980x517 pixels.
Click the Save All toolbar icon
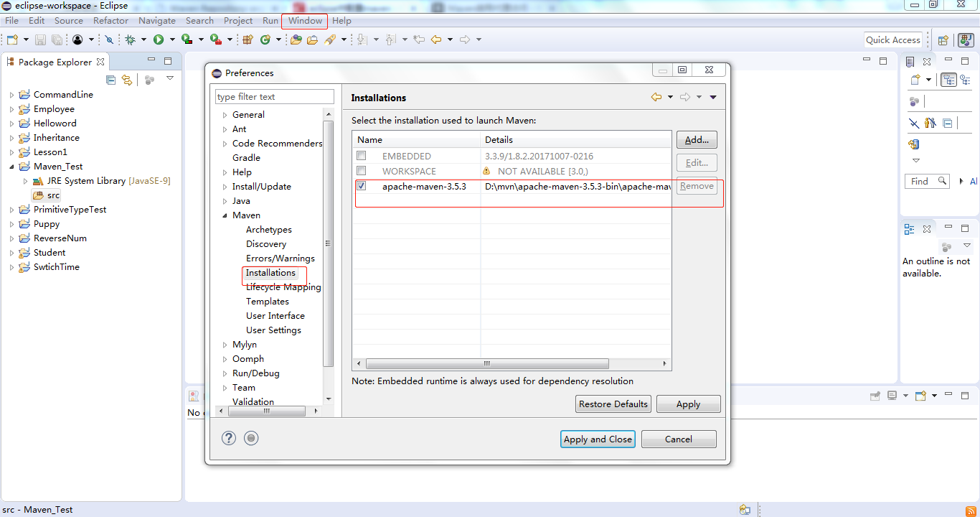point(56,39)
